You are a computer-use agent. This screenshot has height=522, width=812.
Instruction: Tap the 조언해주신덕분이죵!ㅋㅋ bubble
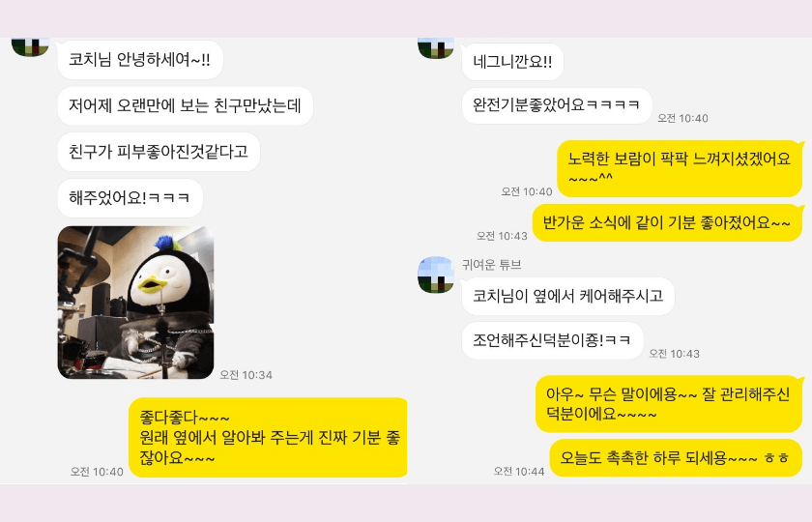coord(552,340)
